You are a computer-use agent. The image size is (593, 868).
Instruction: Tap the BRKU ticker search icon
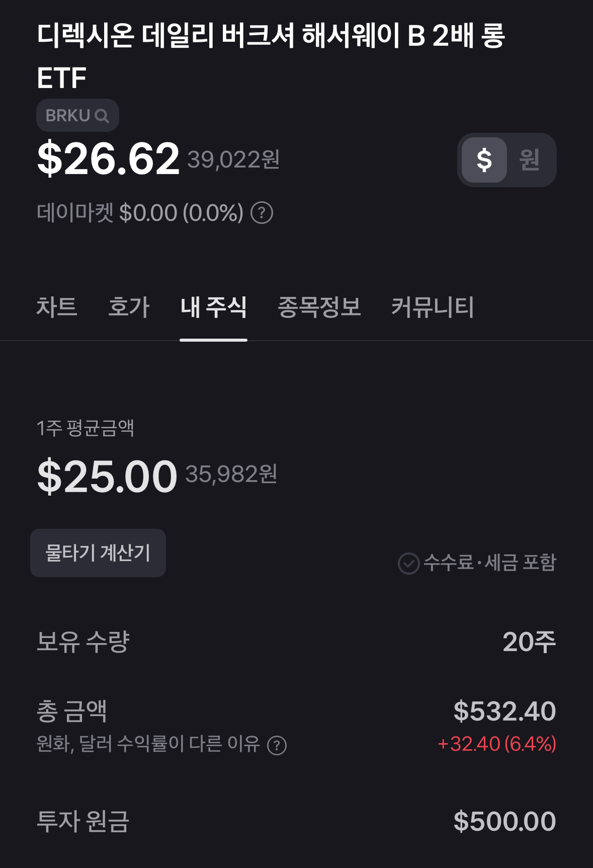tap(102, 116)
